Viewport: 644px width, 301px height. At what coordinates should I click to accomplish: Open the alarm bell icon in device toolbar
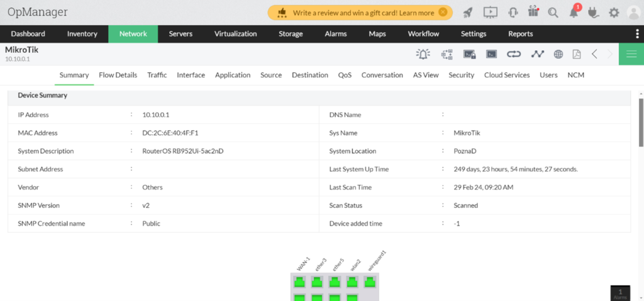click(x=423, y=54)
